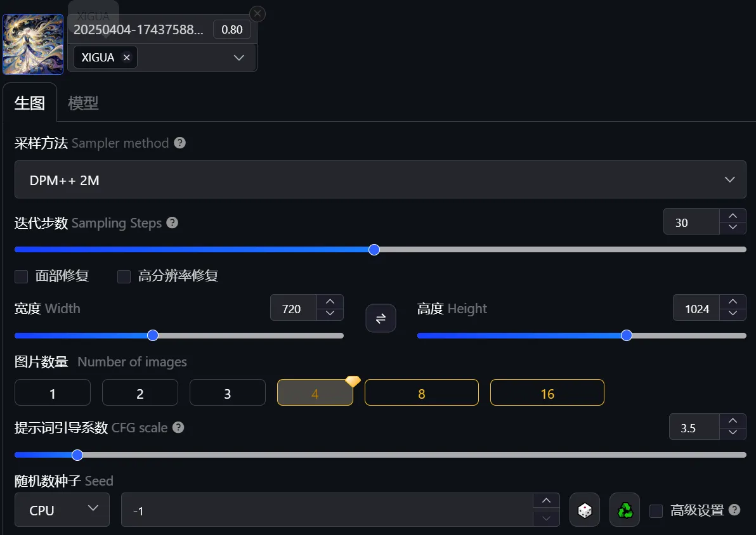Remove the XIGUA tag

pos(126,58)
